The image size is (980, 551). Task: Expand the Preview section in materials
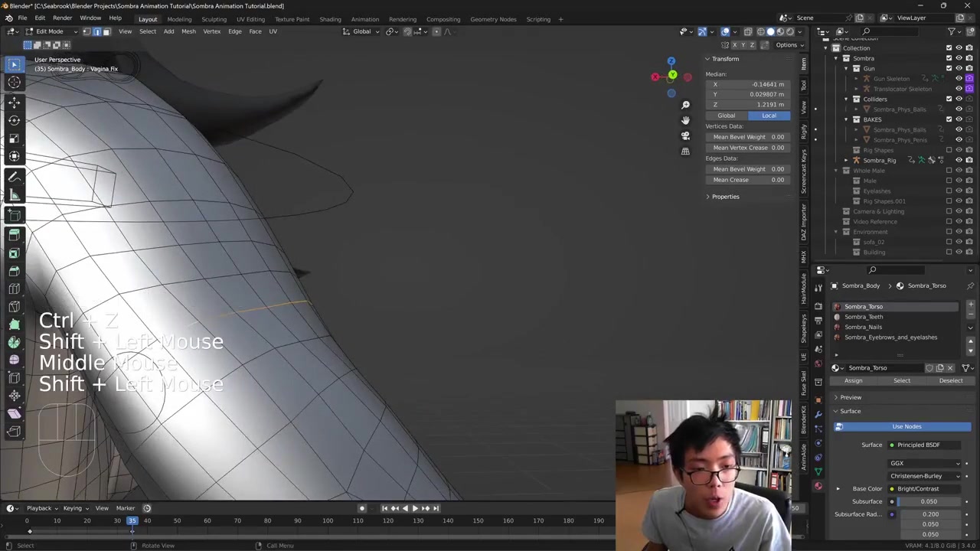coord(850,397)
